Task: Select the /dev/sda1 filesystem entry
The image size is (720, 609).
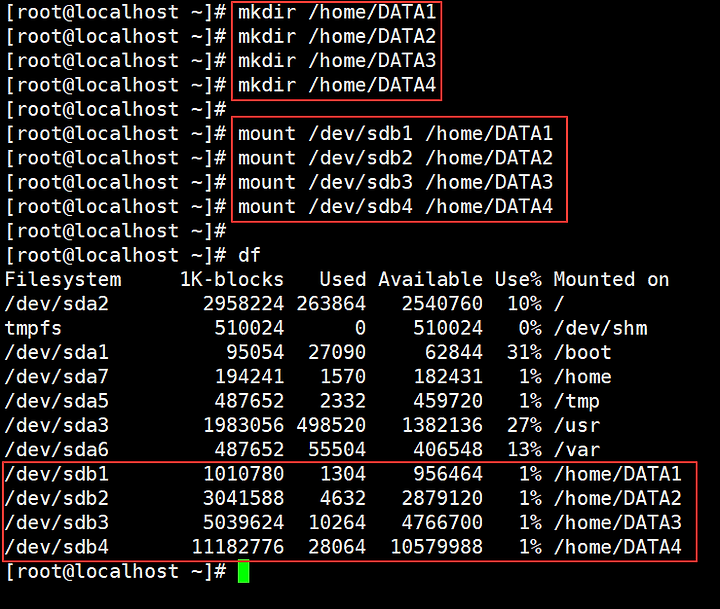Action: point(56,353)
